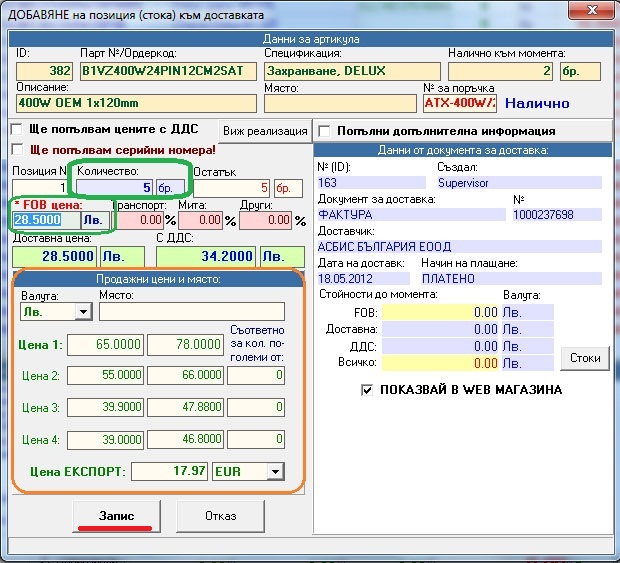Click № за поръчка field ATX-400W
The height and width of the screenshot is (563, 620).
click(460, 104)
